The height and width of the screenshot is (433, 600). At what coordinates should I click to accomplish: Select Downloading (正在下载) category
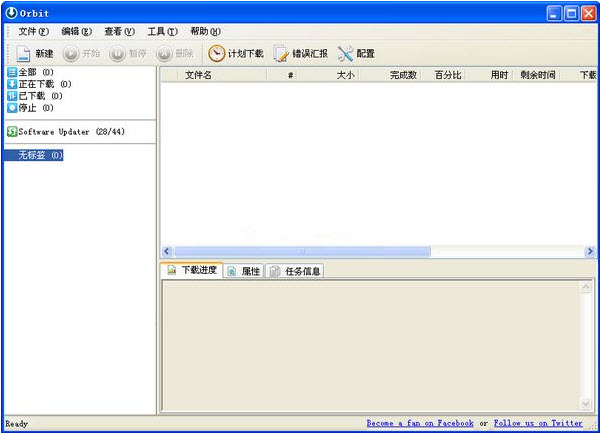tap(39, 84)
